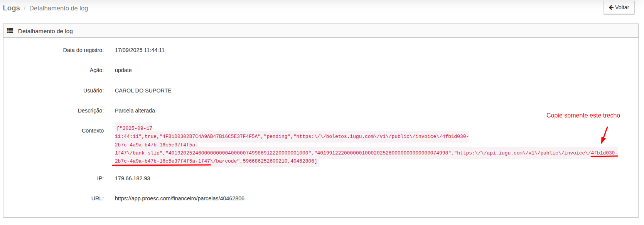This screenshot has height=225, width=644.
Task: Click the red text 'Copie somente este trecho'
Action: coord(583,116)
